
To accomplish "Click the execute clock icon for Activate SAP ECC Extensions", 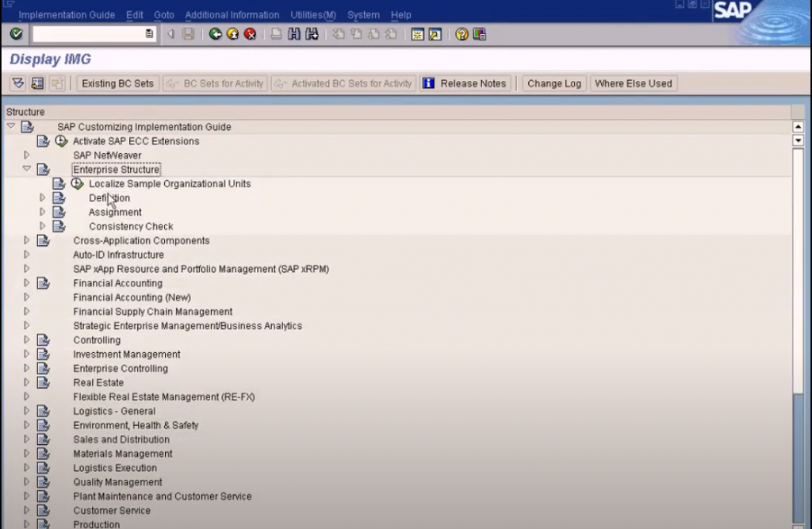I will tap(61, 141).
